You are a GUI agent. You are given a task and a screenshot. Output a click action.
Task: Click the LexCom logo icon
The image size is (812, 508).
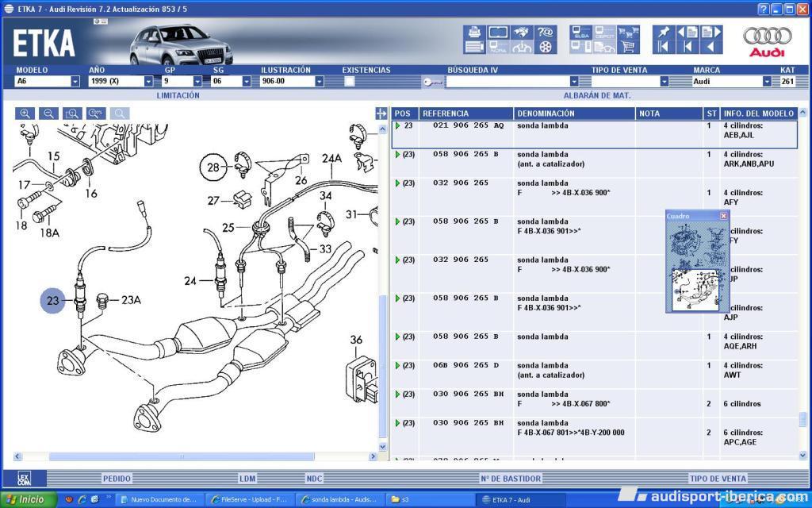point(24,478)
